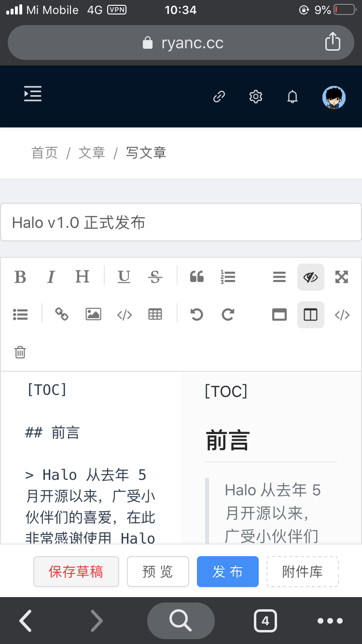362x644 pixels.
Task: Publish the post with 发布 button
Action: 227,572
